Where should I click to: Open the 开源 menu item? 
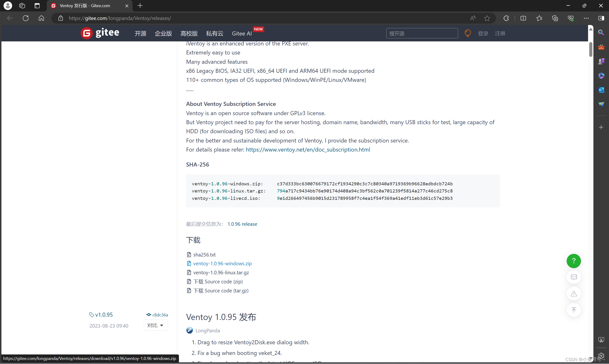click(140, 33)
